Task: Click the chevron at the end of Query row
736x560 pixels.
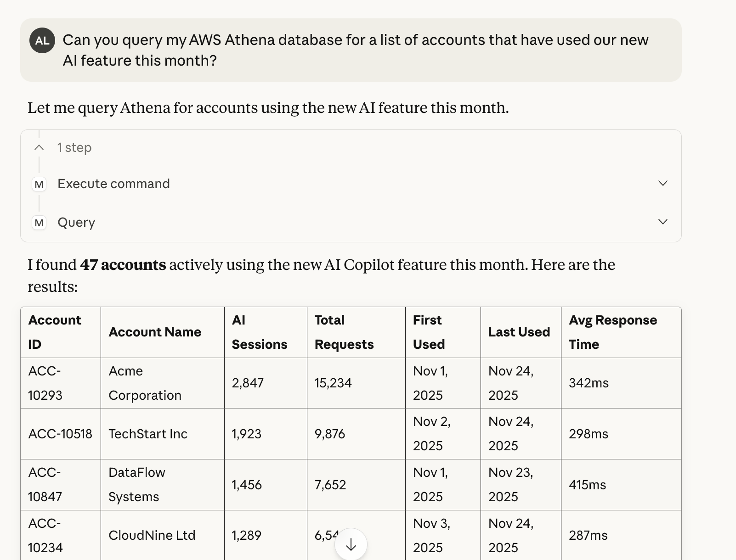Action: (x=662, y=222)
